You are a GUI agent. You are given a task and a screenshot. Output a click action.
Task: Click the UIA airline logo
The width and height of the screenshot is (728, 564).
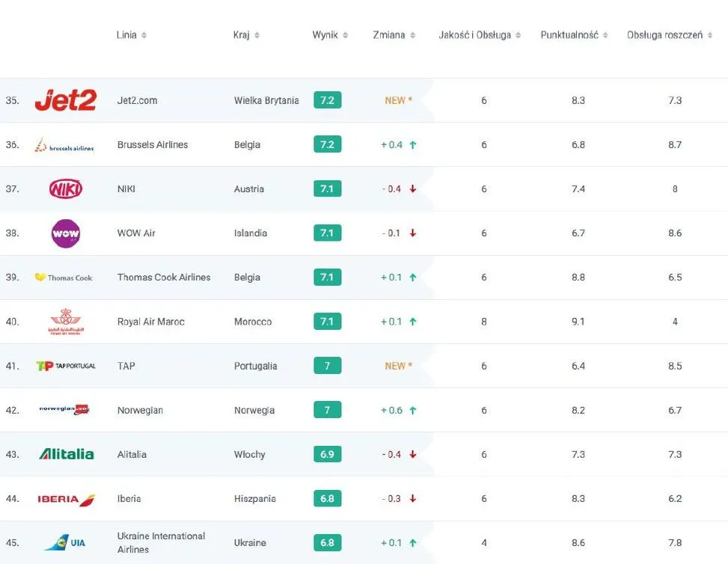(x=64, y=542)
